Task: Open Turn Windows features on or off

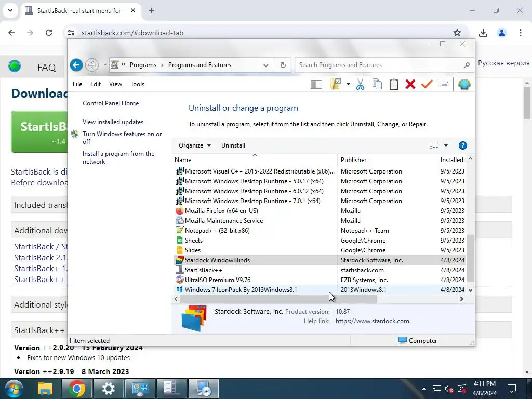Action: (122, 138)
